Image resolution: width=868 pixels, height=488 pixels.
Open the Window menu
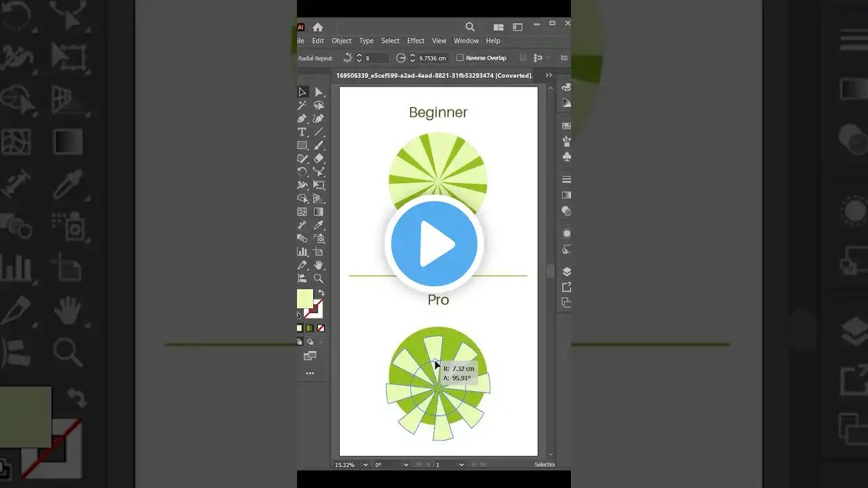(x=467, y=41)
